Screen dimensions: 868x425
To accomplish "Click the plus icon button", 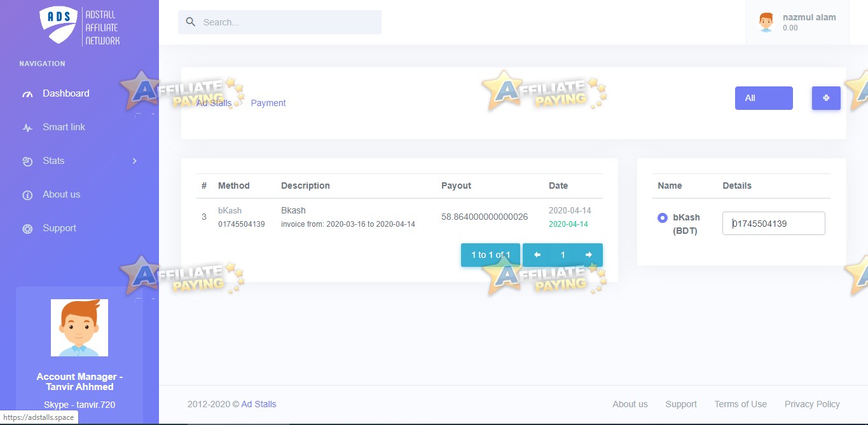I will pos(826,98).
